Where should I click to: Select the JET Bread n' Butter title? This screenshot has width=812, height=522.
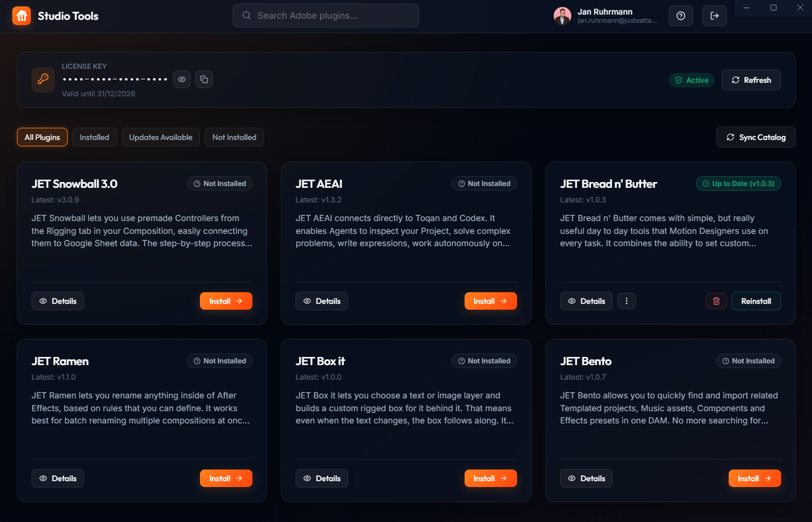pos(609,184)
